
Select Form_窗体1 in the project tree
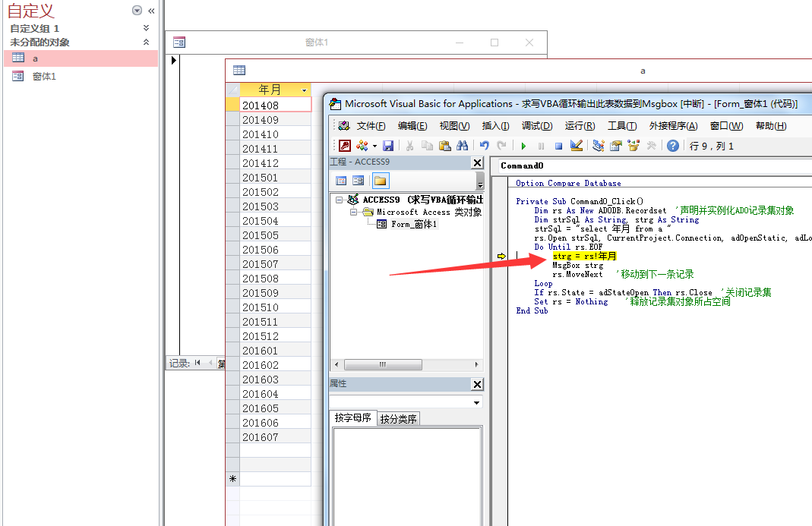[x=413, y=224]
